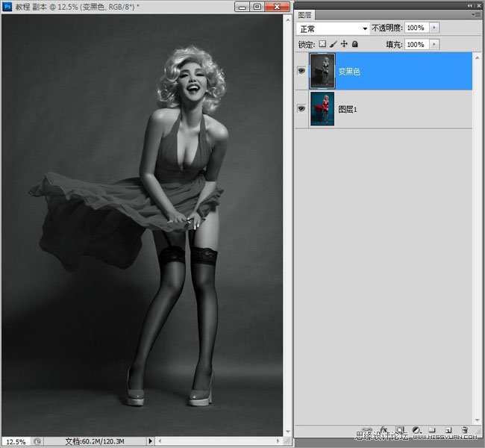Delete layer using the trash icon
This screenshot has width=485, height=448.
pyautogui.click(x=464, y=431)
